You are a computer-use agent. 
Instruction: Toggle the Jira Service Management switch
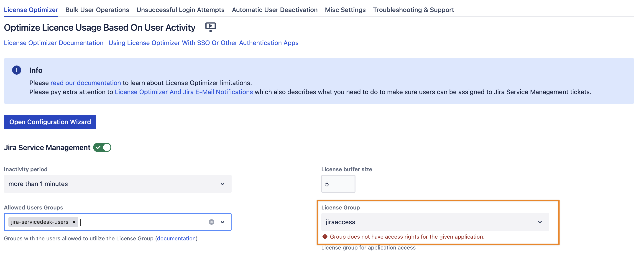tap(102, 147)
